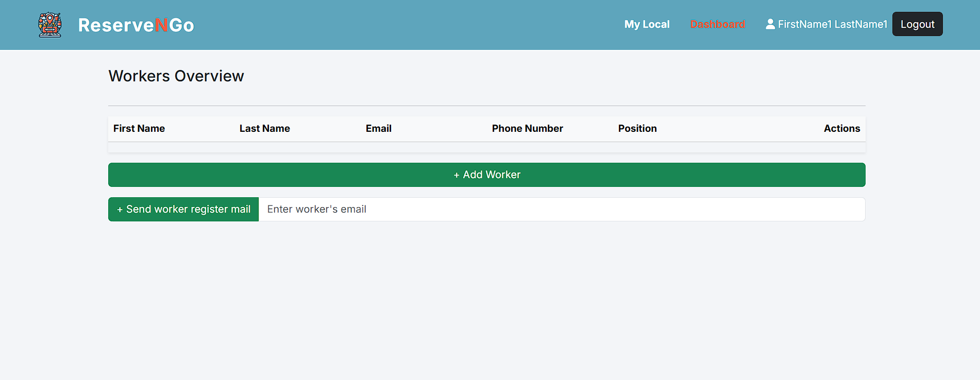This screenshot has width=980, height=380.
Task: Click the ReserveNGo brand name
Action: click(x=136, y=25)
